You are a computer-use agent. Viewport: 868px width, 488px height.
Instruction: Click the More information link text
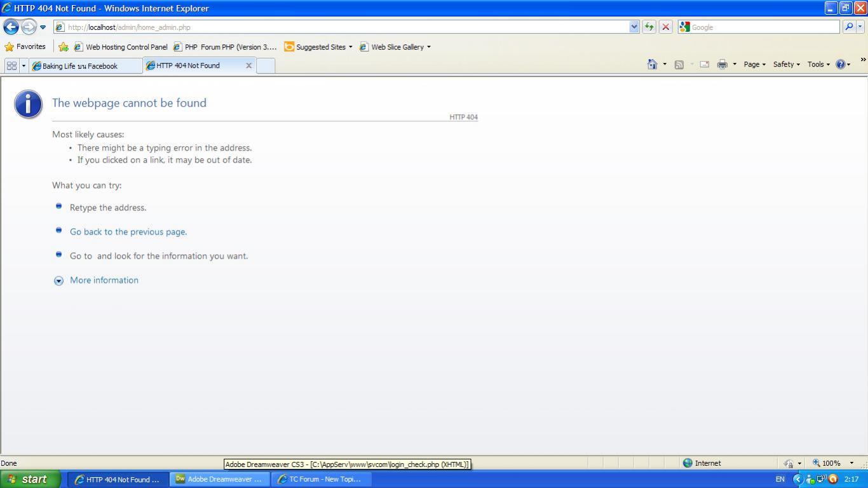(x=104, y=280)
